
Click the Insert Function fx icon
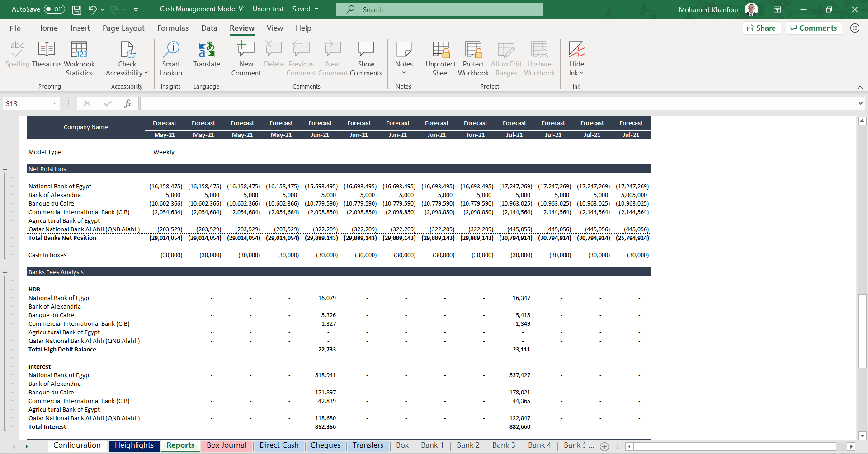127,103
